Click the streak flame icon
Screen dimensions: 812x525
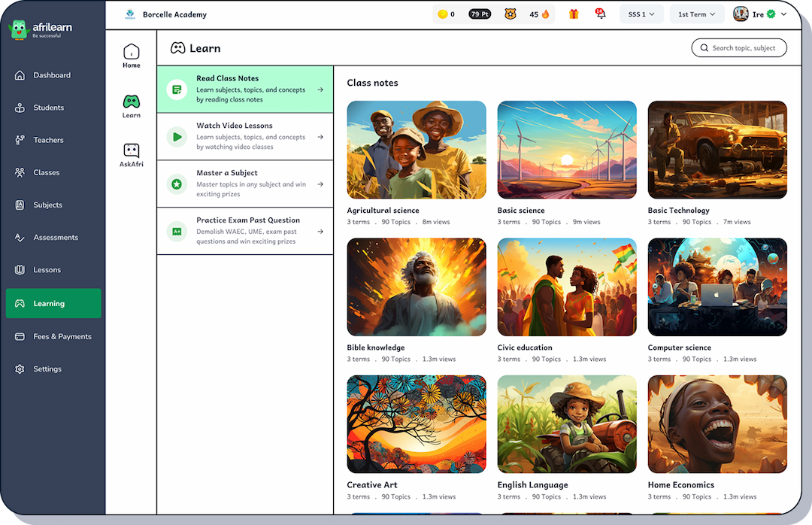coord(545,14)
